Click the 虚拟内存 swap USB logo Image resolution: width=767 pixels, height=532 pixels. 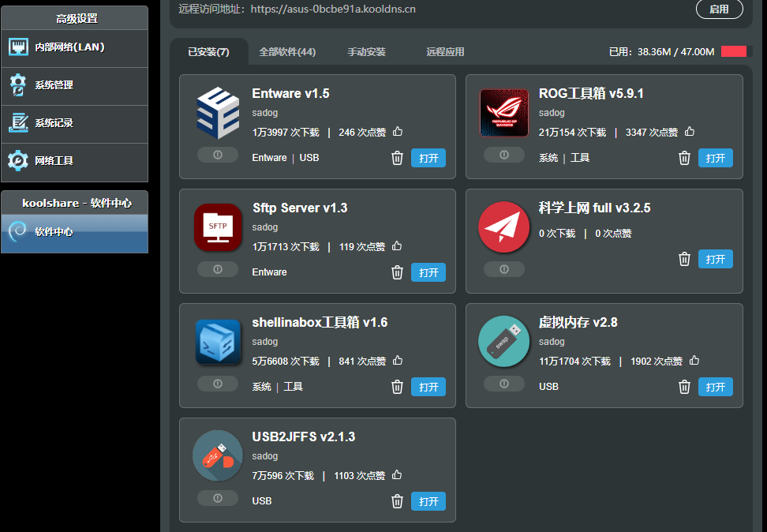pos(503,342)
